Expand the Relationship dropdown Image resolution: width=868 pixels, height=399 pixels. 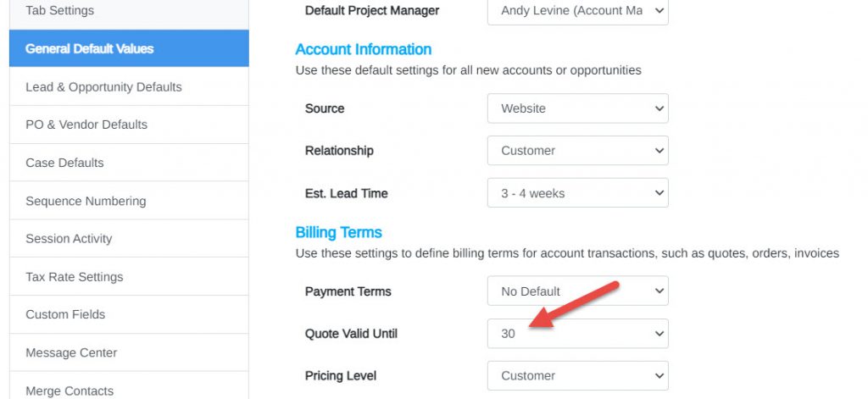[577, 151]
